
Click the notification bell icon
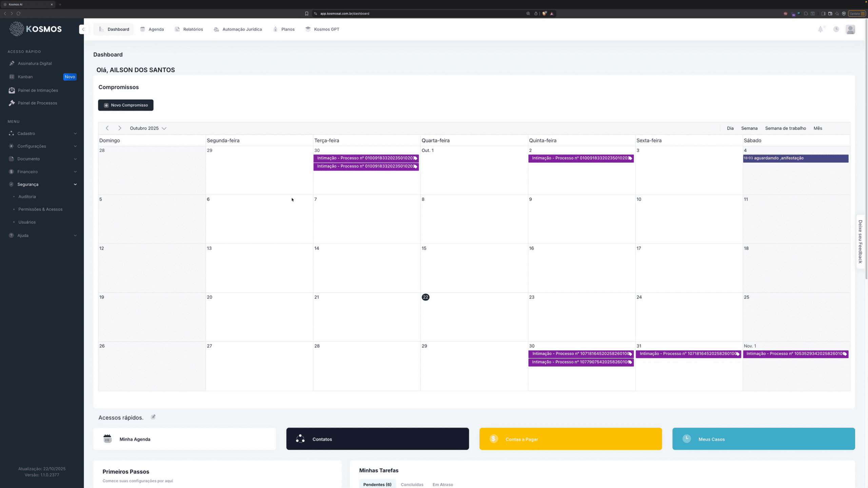click(x=820, y=30)
